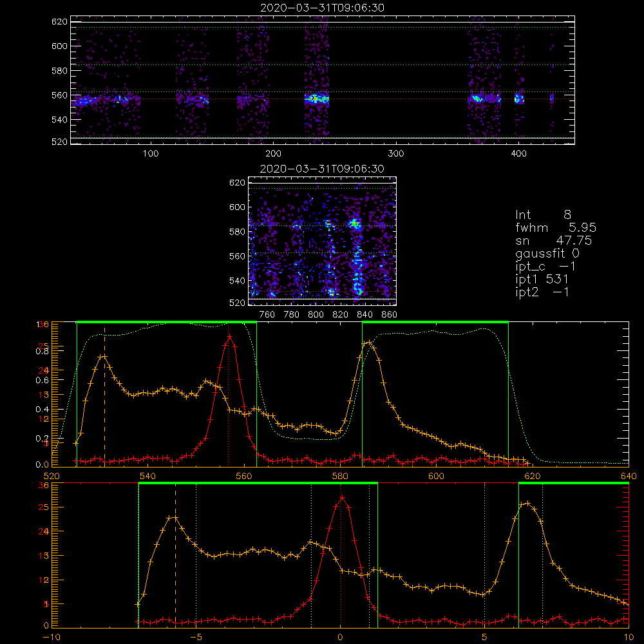This screenshot has width=644, height=644.
Task: Click the 0.4 y-axis label of third plot
Action: coord(42,410)
